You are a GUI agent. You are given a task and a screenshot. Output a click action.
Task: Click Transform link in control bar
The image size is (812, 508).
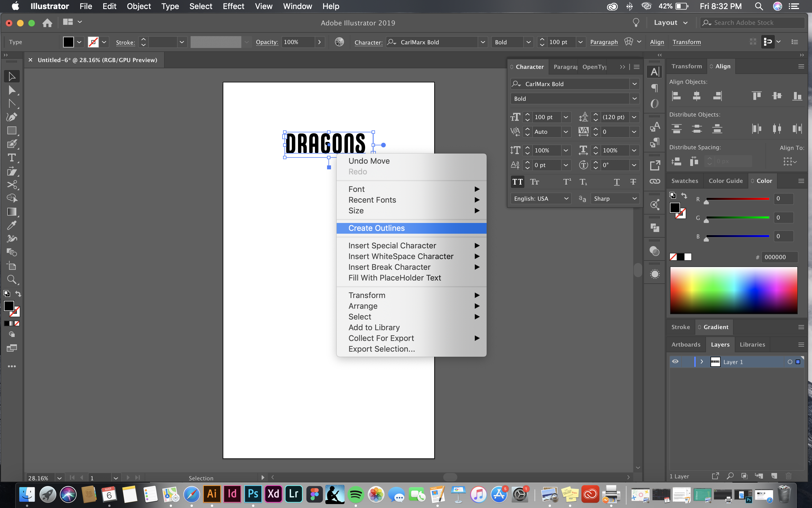click(687, 42)
